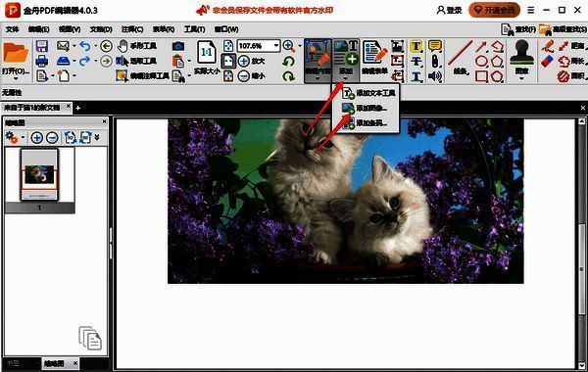Rotate view counterclockwise with upper green arrow

288,61
